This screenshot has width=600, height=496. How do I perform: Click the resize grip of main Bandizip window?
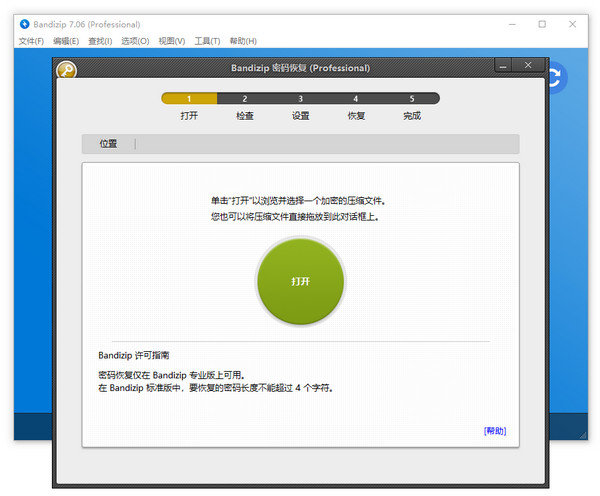(583, 435)
